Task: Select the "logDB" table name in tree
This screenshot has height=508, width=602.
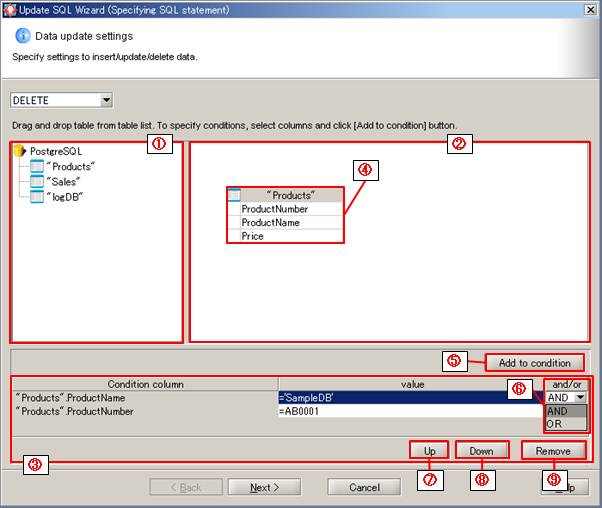Action: (x=64, y=196)
